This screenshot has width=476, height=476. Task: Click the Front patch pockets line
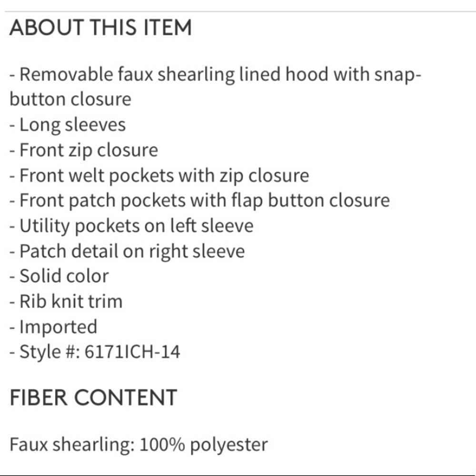tap(199, 200)
